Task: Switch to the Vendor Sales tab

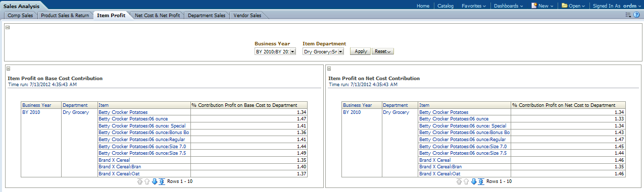Action: (x=247, y=16)
